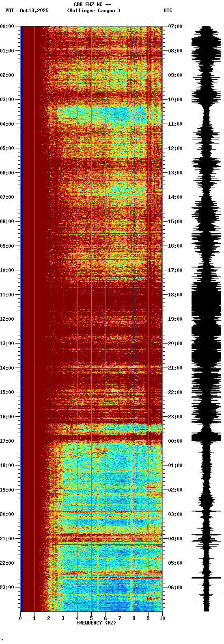Click the PDT time label "04:00"

pyautogui.click(x=7, y=124)
